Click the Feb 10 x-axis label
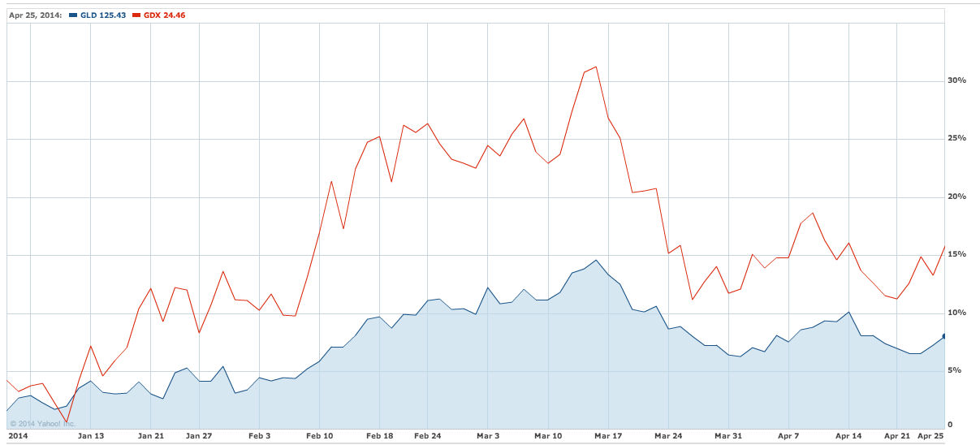 (320, 436)
